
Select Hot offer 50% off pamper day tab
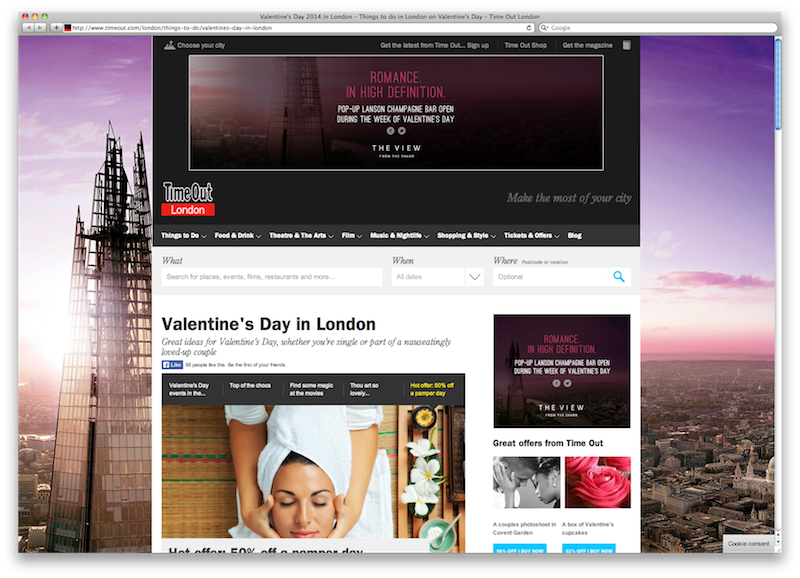pos(432,389)
